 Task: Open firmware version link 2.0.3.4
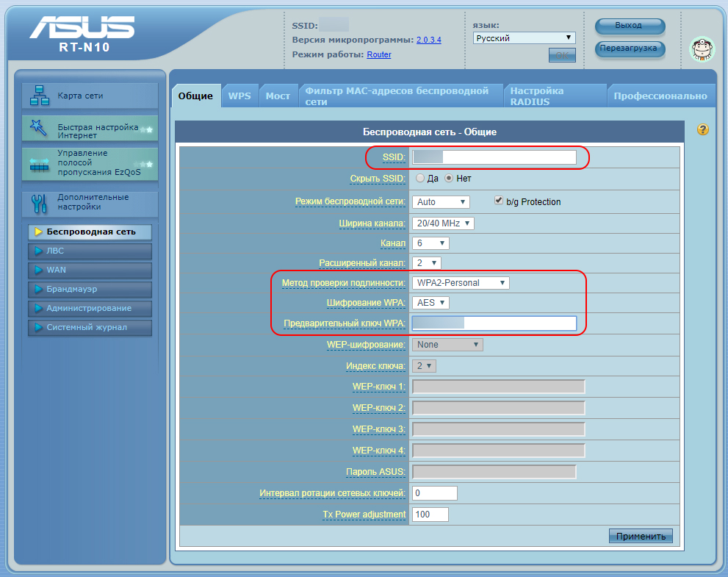[x=428, y=40]
